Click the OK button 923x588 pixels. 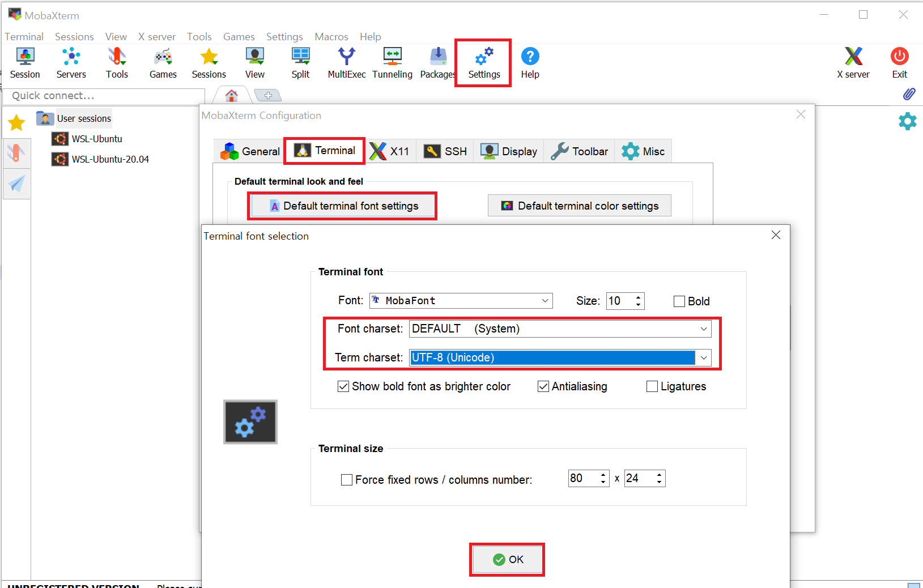507,560
